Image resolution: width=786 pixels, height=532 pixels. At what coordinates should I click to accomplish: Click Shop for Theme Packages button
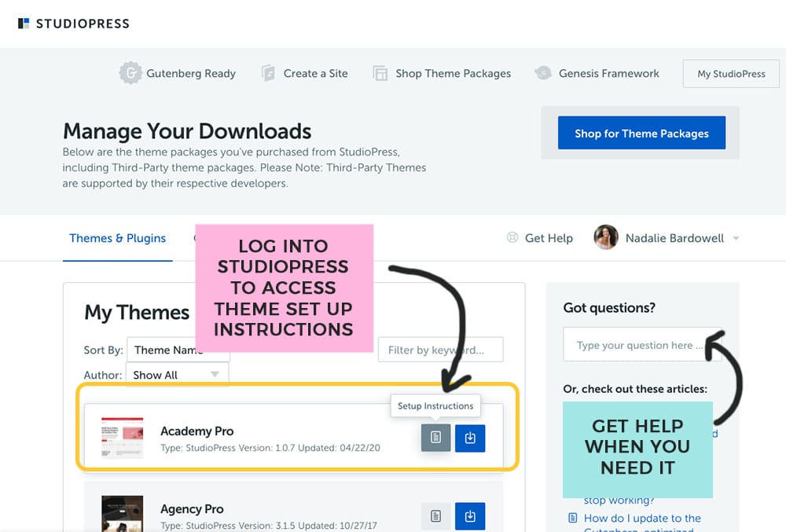(x=641, y=133)
